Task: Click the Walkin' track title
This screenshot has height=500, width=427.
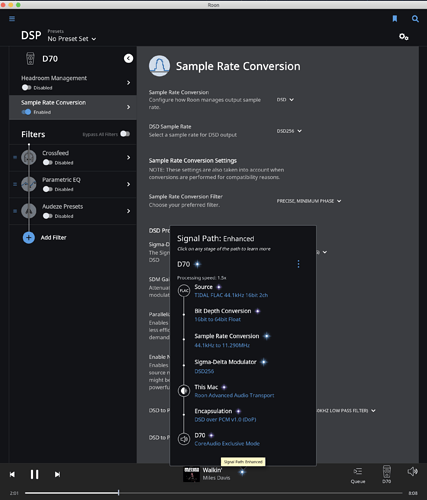Action: (x=212, y=470)
